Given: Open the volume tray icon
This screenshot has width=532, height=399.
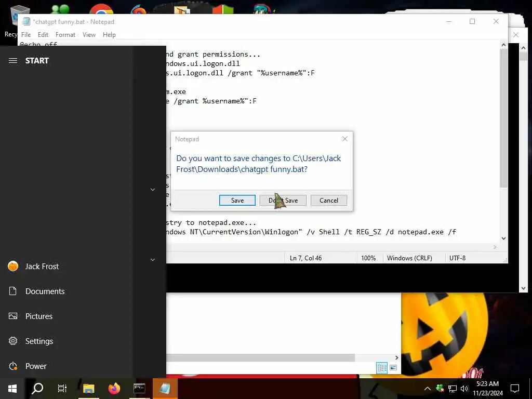Looking at the screenshot, I should coord(464,389).
